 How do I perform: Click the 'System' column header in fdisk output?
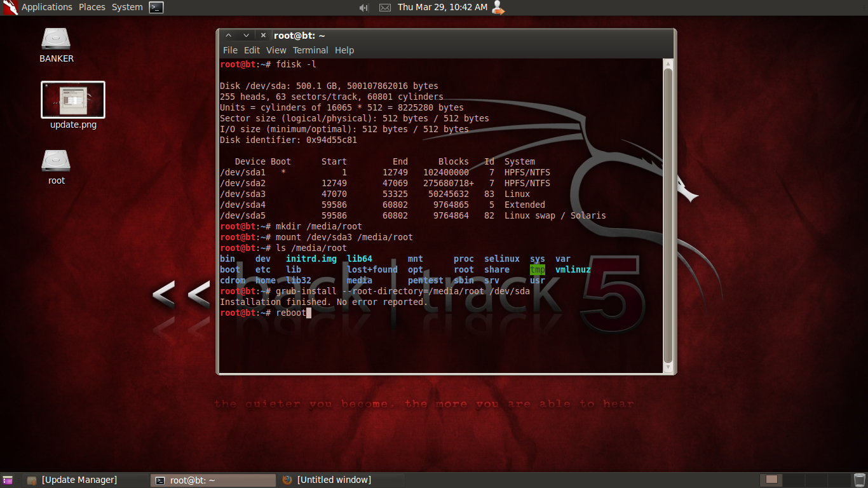520,161
